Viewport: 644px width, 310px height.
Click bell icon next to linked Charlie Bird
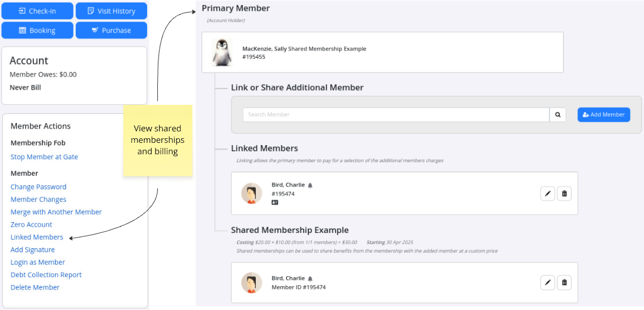click(x=310, y=185)
